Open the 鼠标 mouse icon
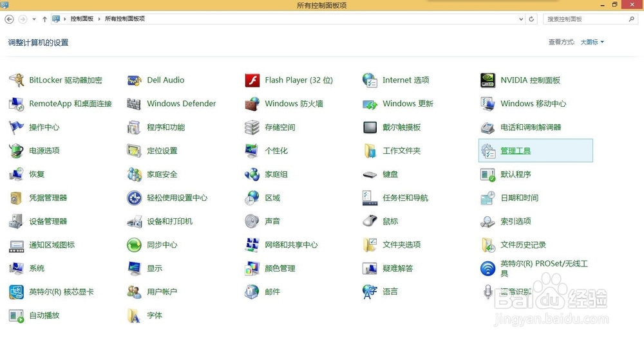The image size is (644, 341). pyautogui.click(x=370, y=221)
